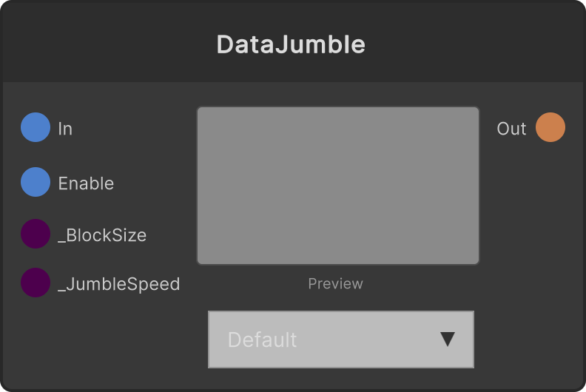Select the node by its header bar

coord(293,42)
